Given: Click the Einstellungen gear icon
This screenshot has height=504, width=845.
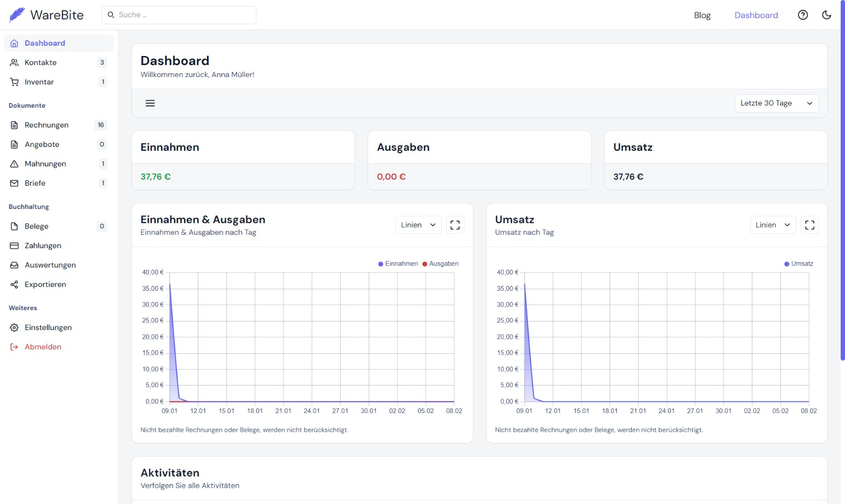Looking at the screenshot, I should coord(15,327).
